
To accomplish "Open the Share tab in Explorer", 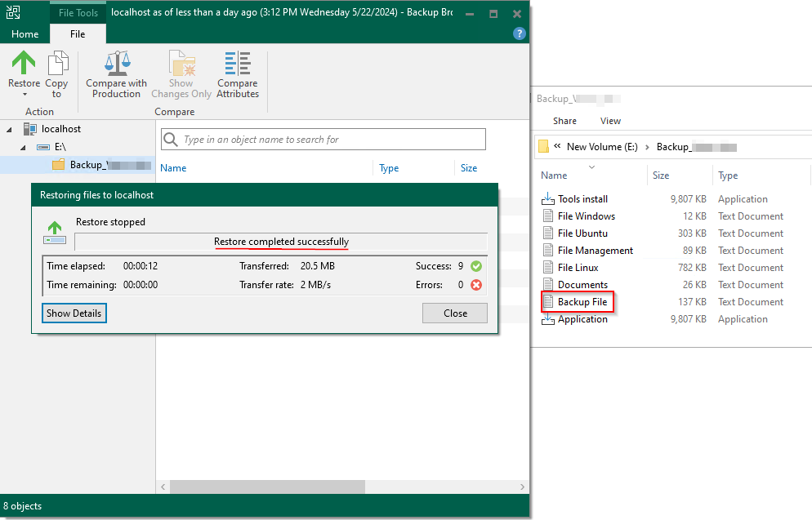I will point(564,121).
